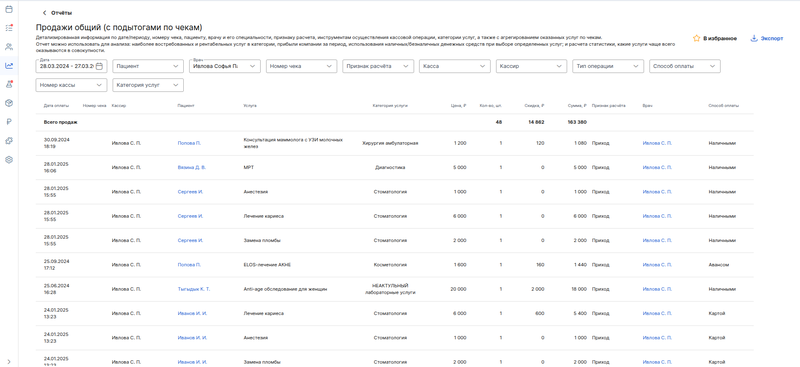Select the reports chart sidebar icon
800x367 pixels.
[x=9, y=65]
